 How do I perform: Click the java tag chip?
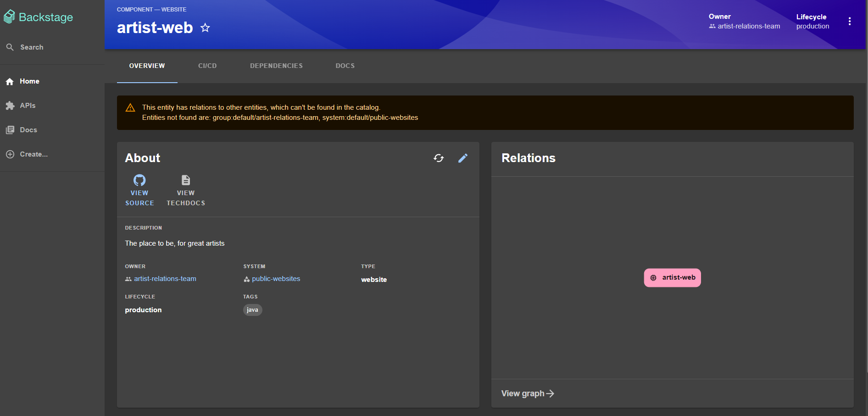pyautogui.click(x=252, y=310)
